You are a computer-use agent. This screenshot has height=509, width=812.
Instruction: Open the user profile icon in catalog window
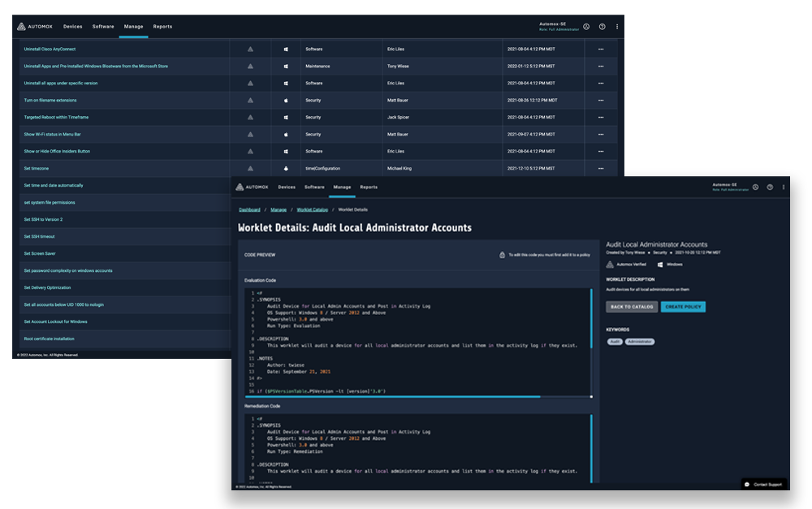click(586, 27)
